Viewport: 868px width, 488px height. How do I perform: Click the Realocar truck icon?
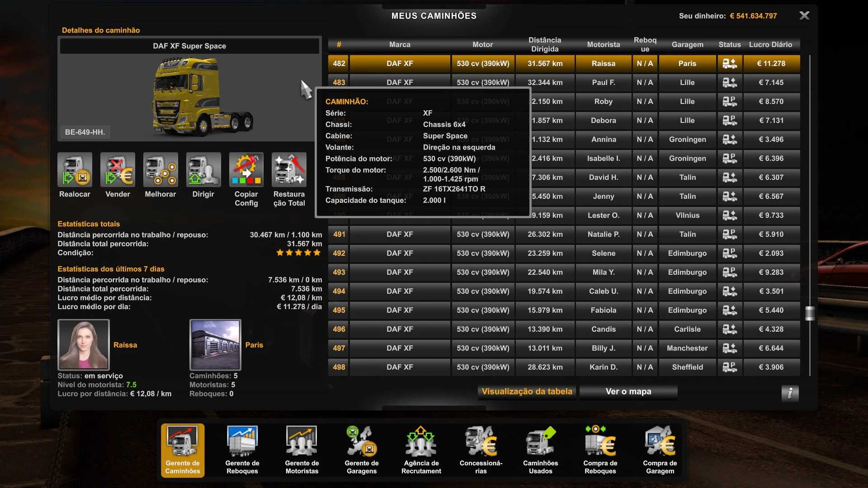pyautogui.click(x=75, y=169)
